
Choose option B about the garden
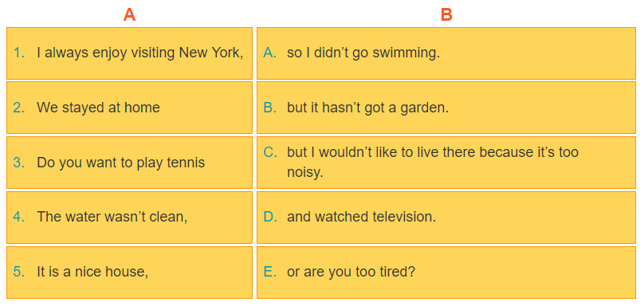(x=446, y=108)
